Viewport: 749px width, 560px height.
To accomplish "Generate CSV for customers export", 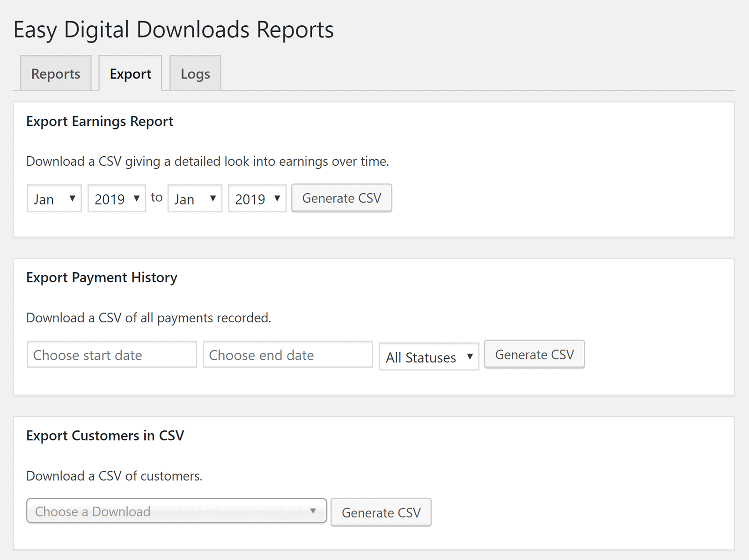I will coord(381,512).
